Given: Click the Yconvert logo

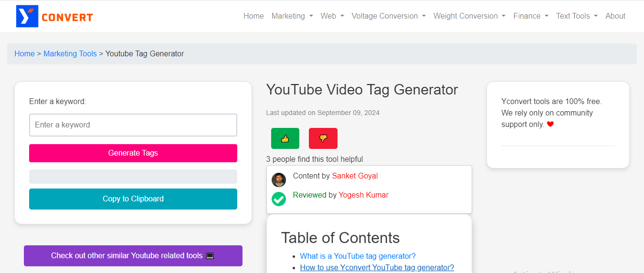Looking at the screenshot, I should click(54, 16).
